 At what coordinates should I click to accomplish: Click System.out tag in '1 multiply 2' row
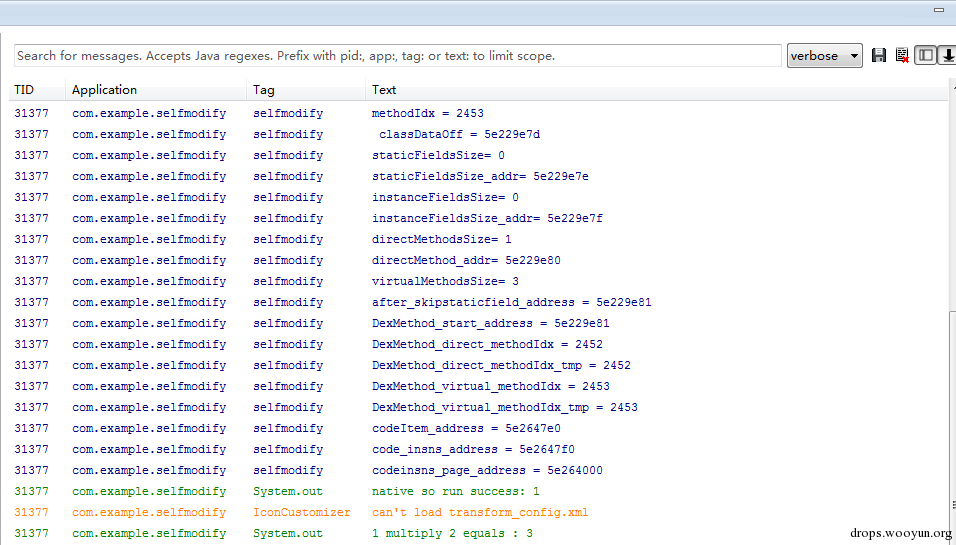pos(288,533)
